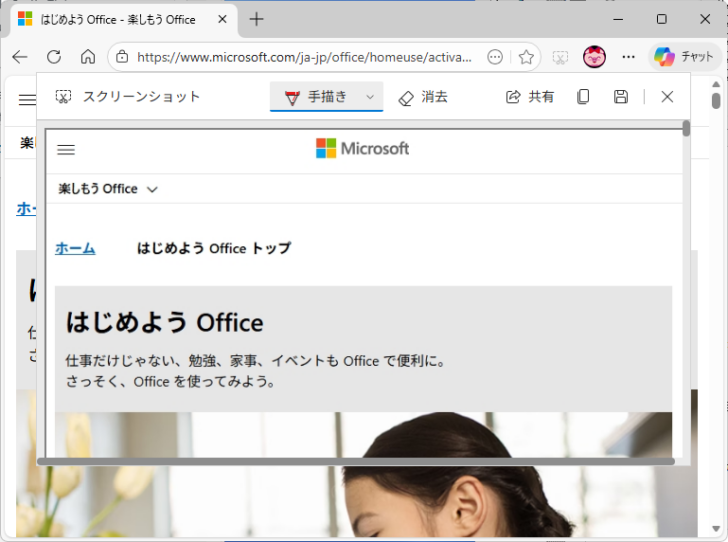This screenshot has width=728, height=542.
Task: Follow the ホーム breadcrumb link
Action: click(75, 248)
